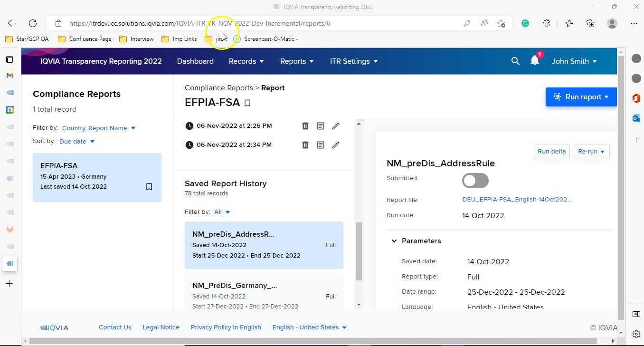The image size is (644, 346).
Task: Toggle the Submitted switch
Action: 475,181
